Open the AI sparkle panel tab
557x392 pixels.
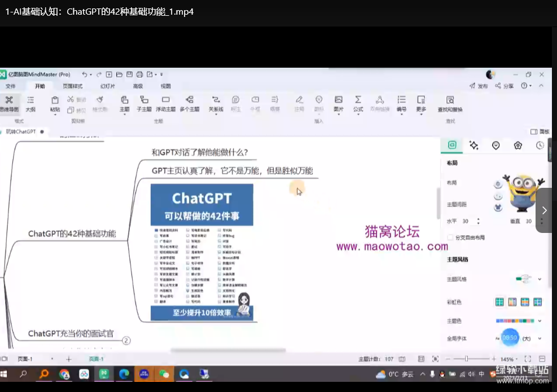[x=474, y=145]
